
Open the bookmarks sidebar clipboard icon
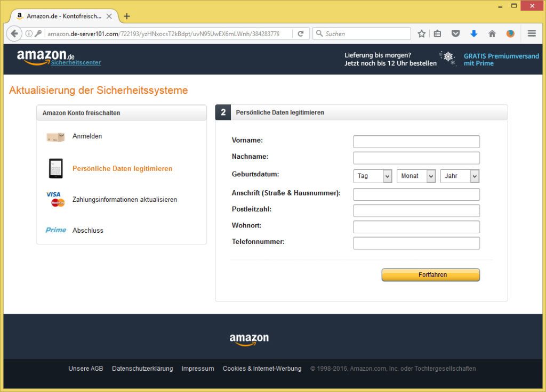(437, 33)
